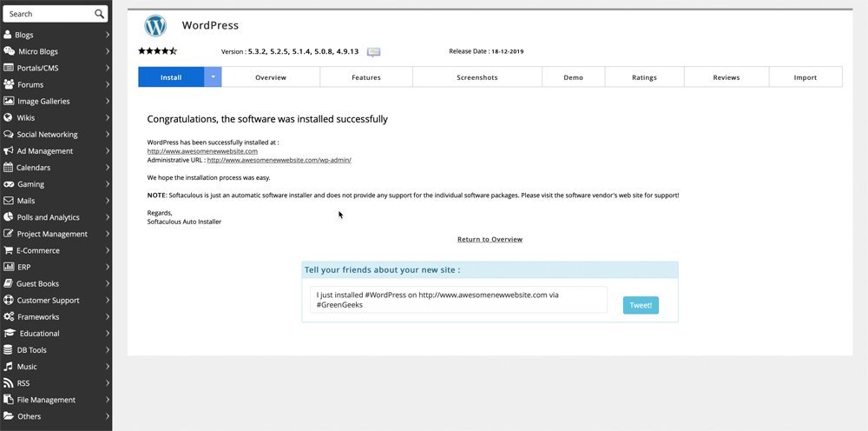This screenshot has width=868, height=431.
Task: Click the changelog icon beside version numbers
Action: click(x=373, y=52)
